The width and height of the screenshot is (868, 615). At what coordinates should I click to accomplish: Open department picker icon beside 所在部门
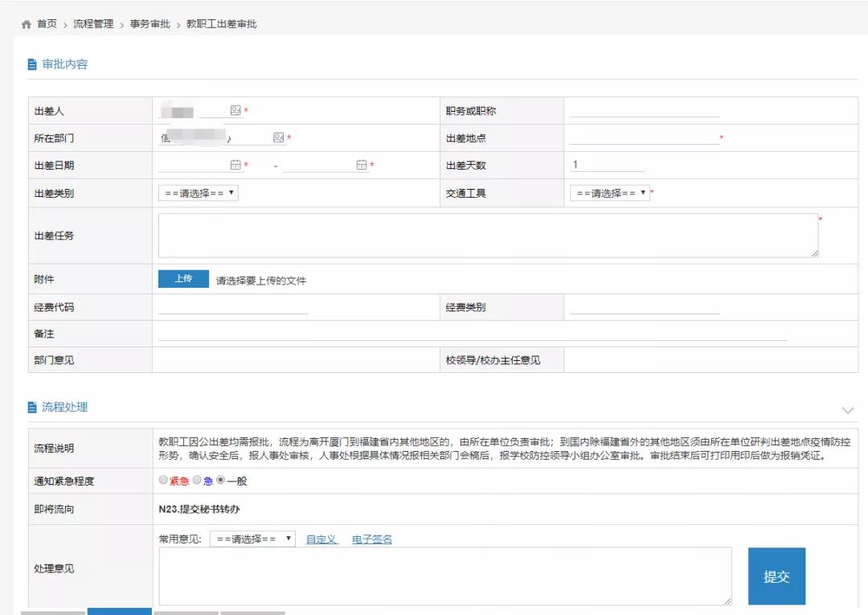pos(278,137)
